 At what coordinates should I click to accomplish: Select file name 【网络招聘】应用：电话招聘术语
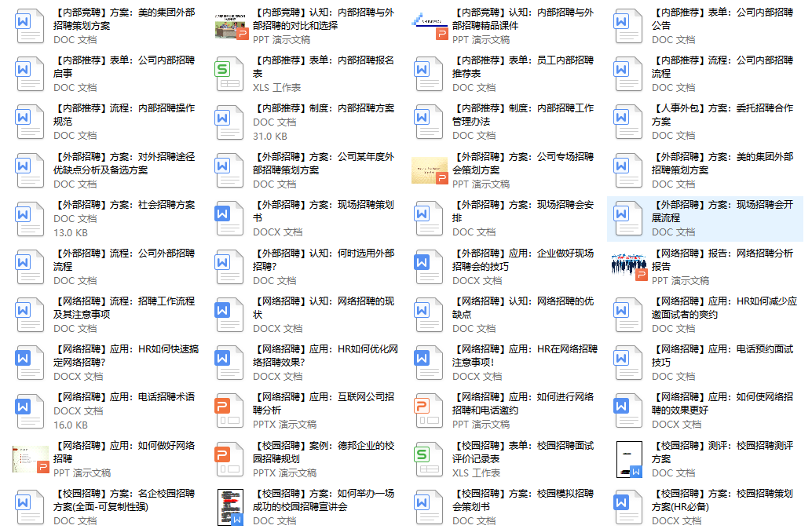124,397
